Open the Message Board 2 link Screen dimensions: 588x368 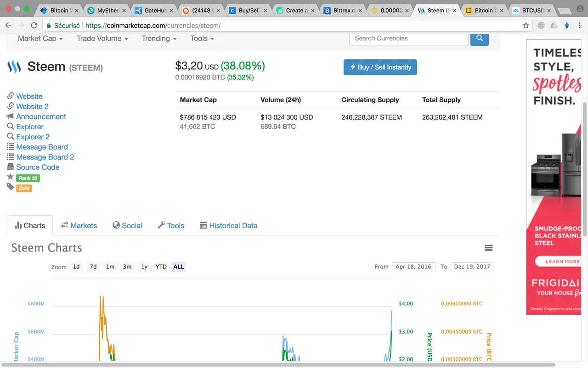click(x=45, y=157)
